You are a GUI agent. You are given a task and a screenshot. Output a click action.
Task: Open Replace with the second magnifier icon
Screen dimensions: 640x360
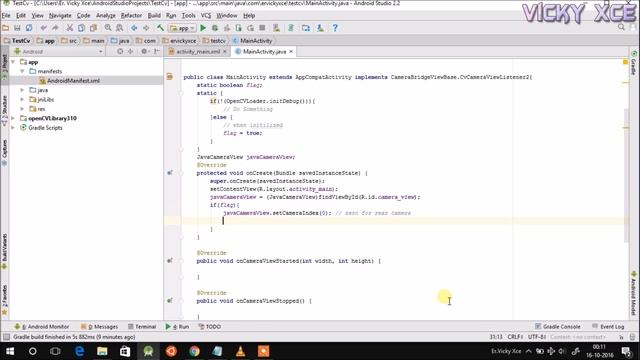click(120, 28)
